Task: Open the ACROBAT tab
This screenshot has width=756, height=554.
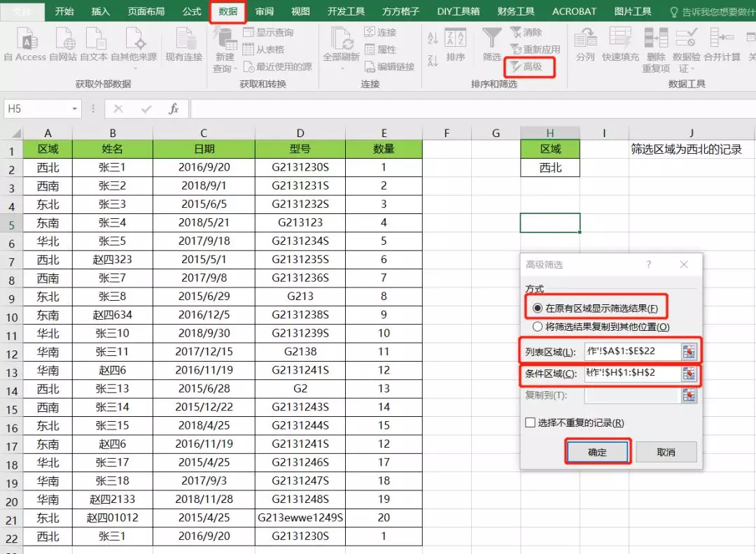Action: pyautogui.click(x=574, y=11)
